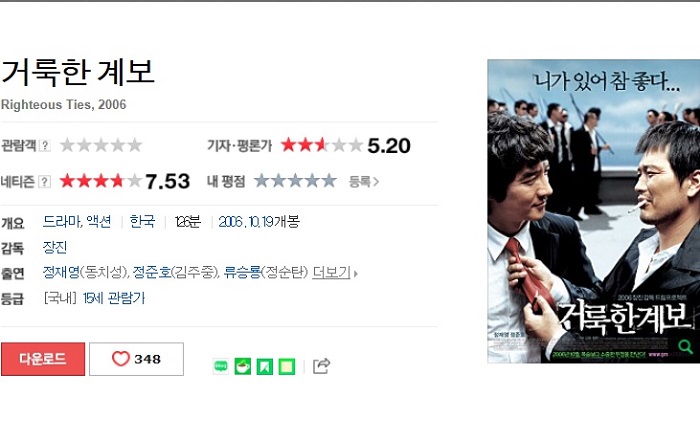Share via the green cafe cup icon
This screenshot has width=700, height=440.
click(x=242, y=366)
